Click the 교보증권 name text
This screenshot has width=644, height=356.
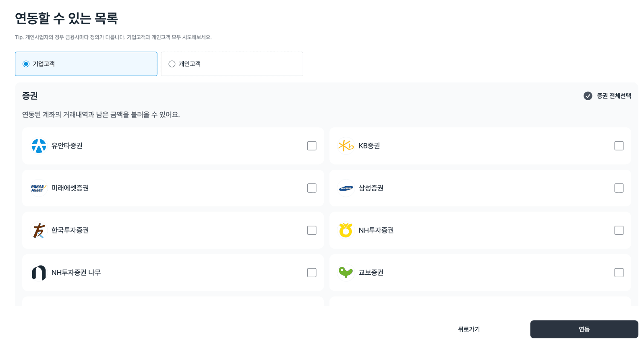[371, 272]
